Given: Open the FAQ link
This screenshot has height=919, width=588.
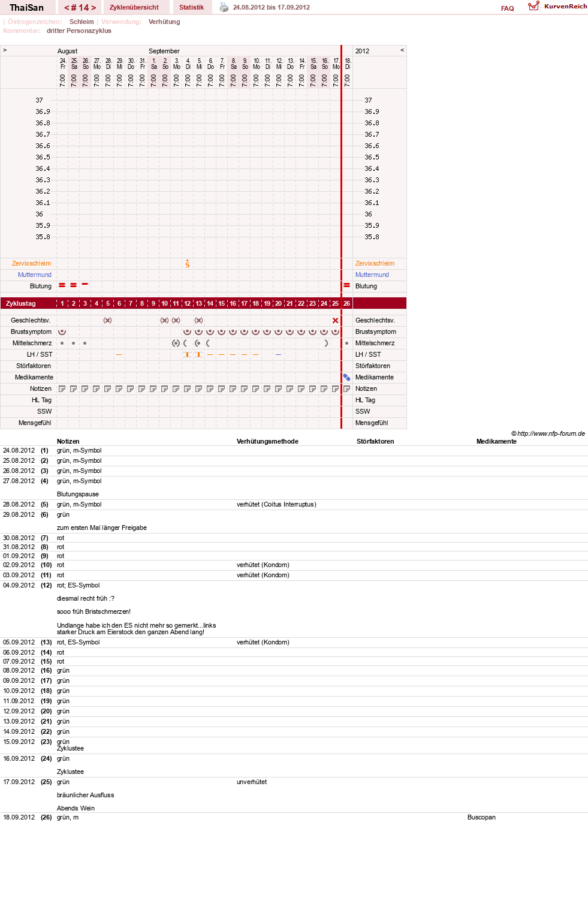Looking at the screenshot, I should [x=508, y=8].
